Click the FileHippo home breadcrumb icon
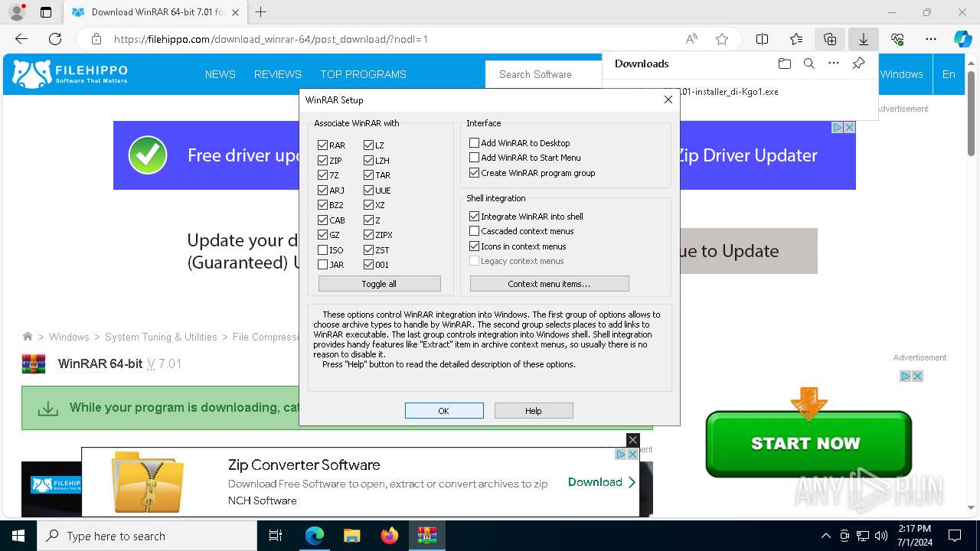 [28, 337]
